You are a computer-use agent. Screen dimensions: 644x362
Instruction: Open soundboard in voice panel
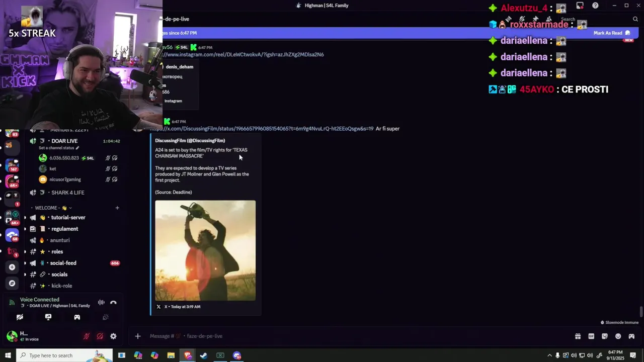[x=106, y=317]
